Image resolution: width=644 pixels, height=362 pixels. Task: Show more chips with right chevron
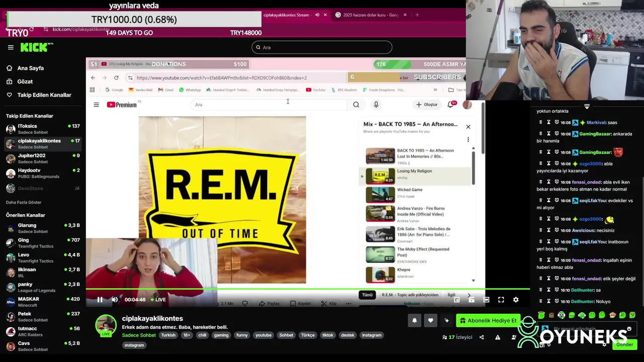(469, 295)
